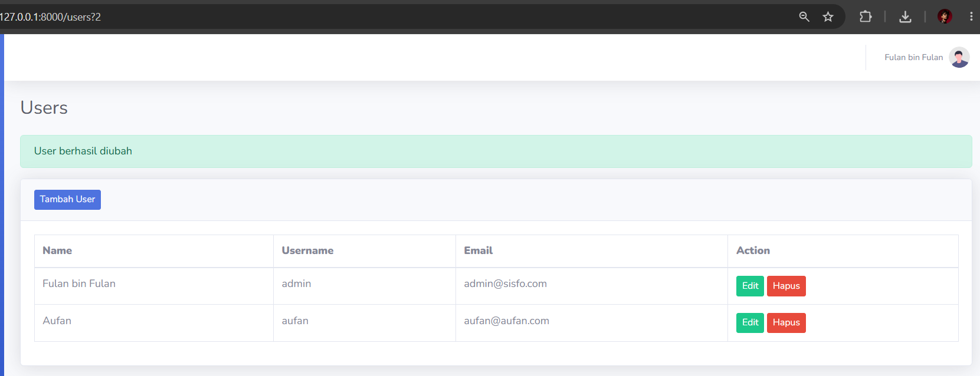
Task: Edit the Fulan bin Fulan user
Action: click(750, 286)
